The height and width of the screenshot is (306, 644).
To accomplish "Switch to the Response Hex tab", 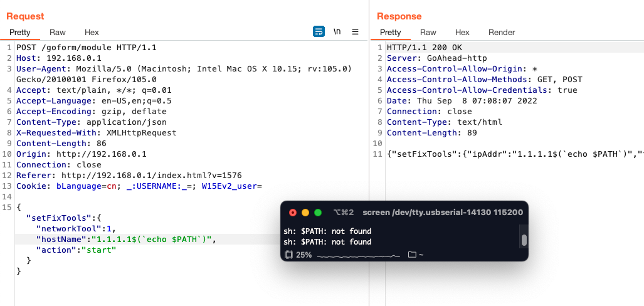I will coord(462,32).
